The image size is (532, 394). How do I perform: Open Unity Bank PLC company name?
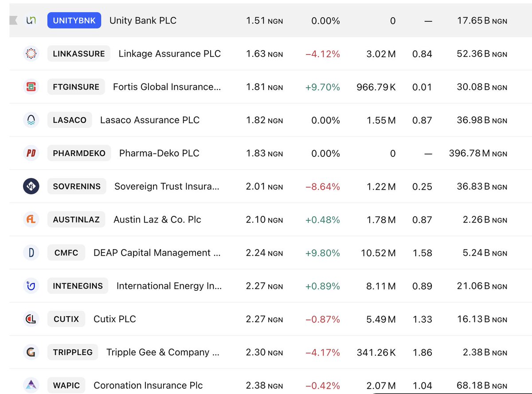pos(143,20)
